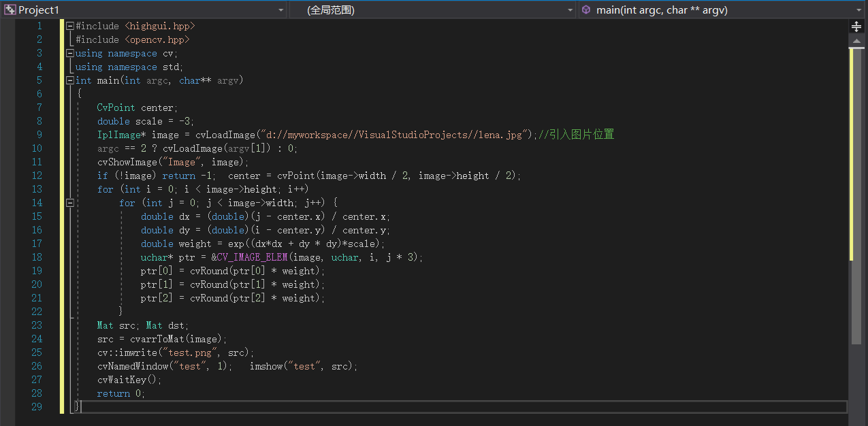This screenshot has width=868, height=426.
Task: Click 'cvShowImage("Image", image);' line
Action: click(x=173, y=162)
